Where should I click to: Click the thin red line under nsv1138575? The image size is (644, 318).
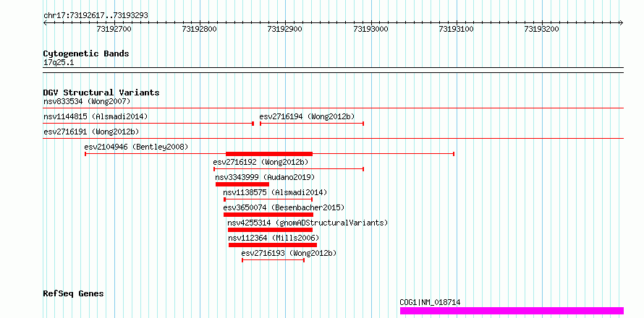[268, 199]
